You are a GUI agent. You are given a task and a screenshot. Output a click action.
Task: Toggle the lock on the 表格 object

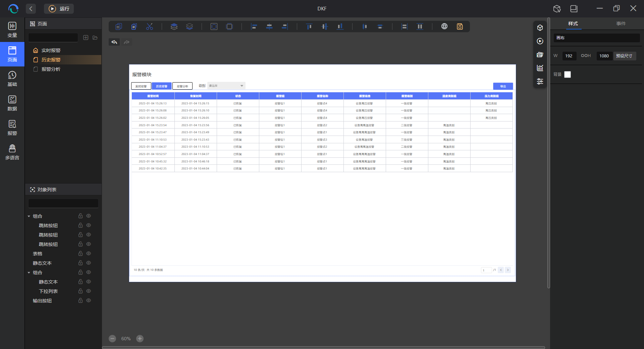(80, 253)
